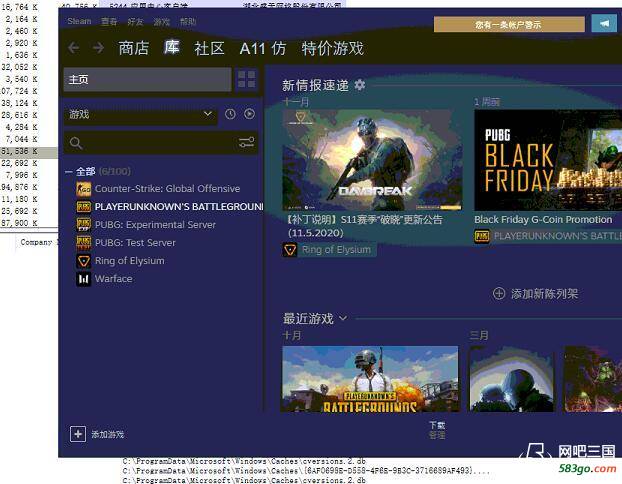Screen dimensions: 622x484
Task: Select Counter-Strike: Global Offensive in list
Action: pos(167,189)
